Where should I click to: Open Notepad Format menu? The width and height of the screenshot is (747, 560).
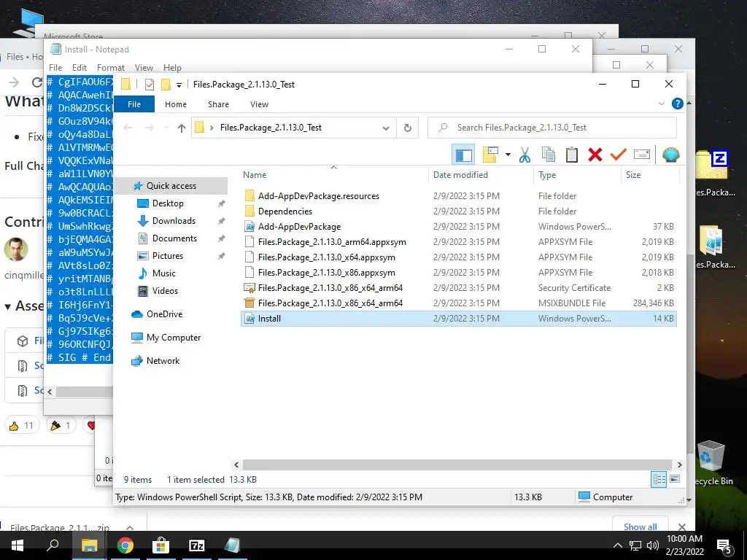111,68
